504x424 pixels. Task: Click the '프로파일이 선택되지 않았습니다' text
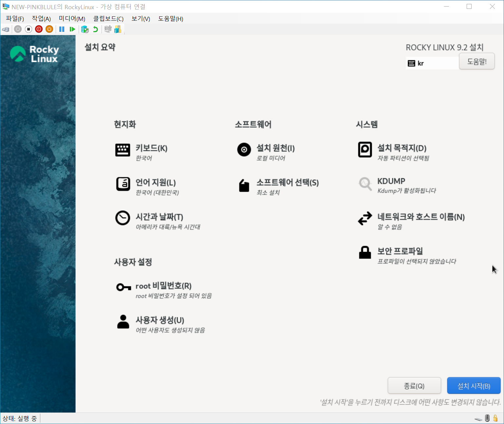pos(417,261)
